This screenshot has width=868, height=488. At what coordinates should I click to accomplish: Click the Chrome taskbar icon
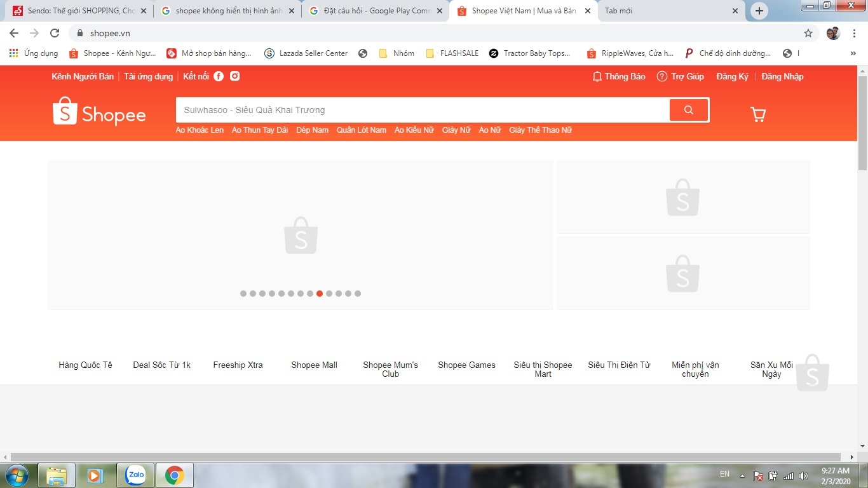pos(174,475)
